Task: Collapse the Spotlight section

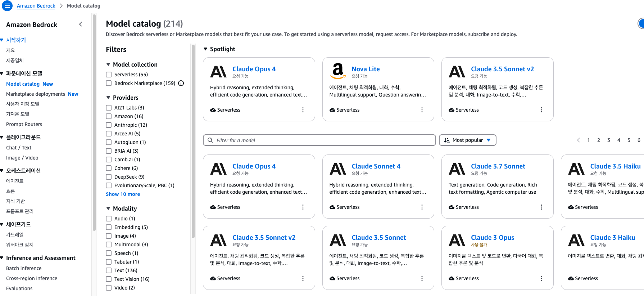Action: (x=205, y=49)
